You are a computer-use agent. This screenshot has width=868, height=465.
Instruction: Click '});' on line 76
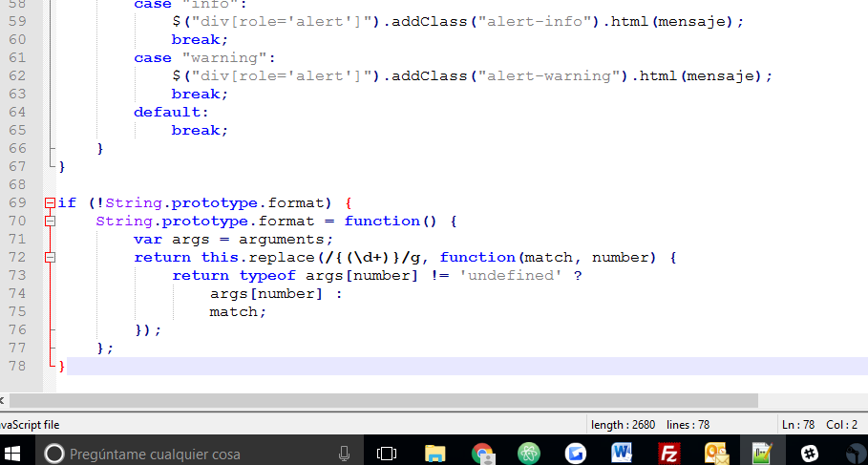(x=148, y=330)
